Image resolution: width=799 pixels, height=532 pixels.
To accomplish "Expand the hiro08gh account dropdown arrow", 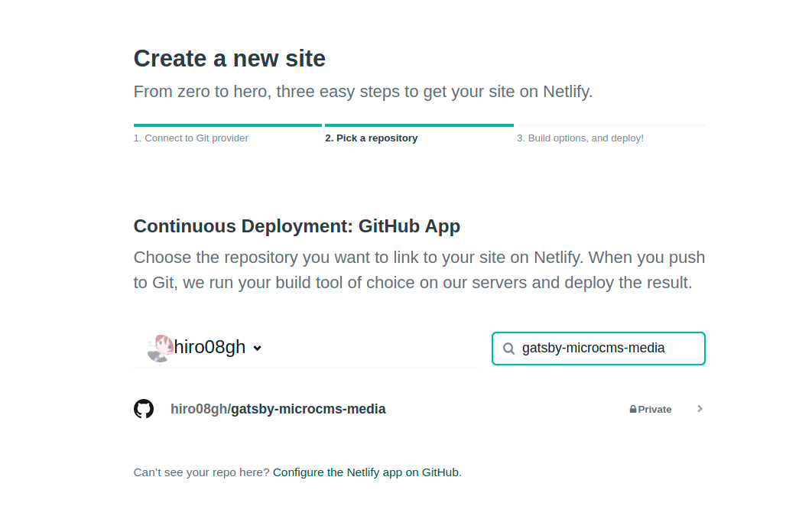I will pos(258,349).
